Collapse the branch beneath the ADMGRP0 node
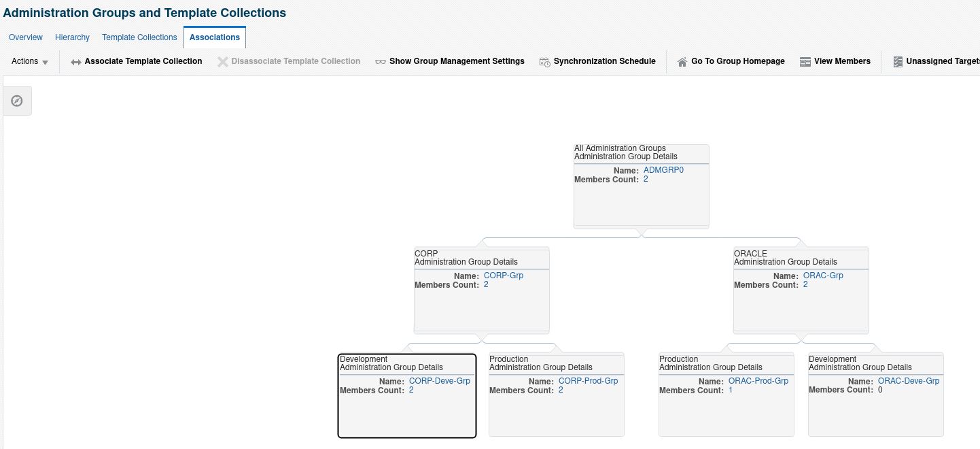The image size is (980, 449). [x=642, y=234]
